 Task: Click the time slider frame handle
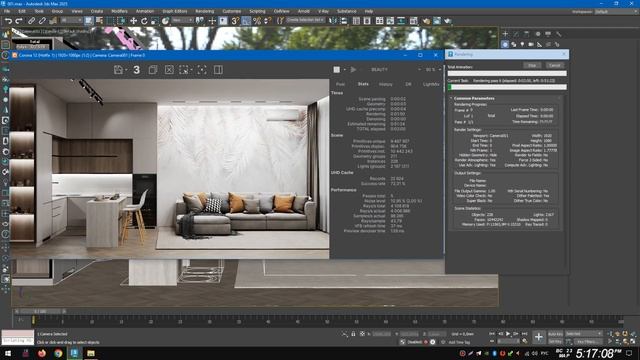coord(40,311)
